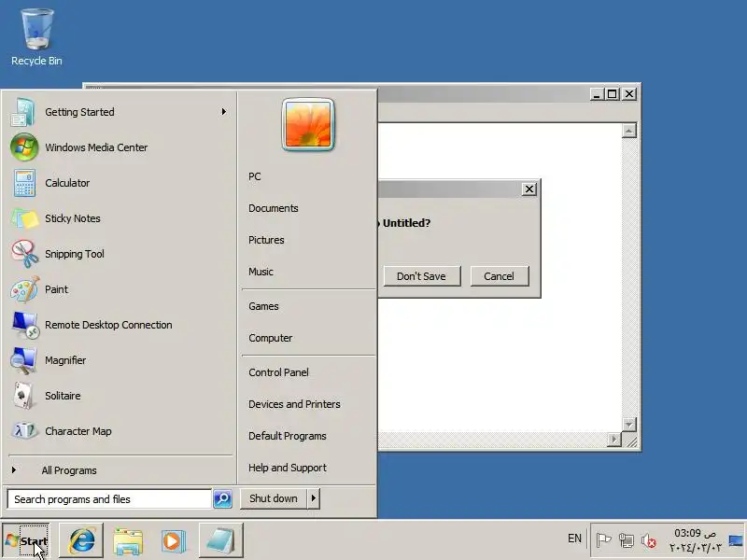
Task: Open the Recycle Bin desktop icon
Action: tap(36, 37)
